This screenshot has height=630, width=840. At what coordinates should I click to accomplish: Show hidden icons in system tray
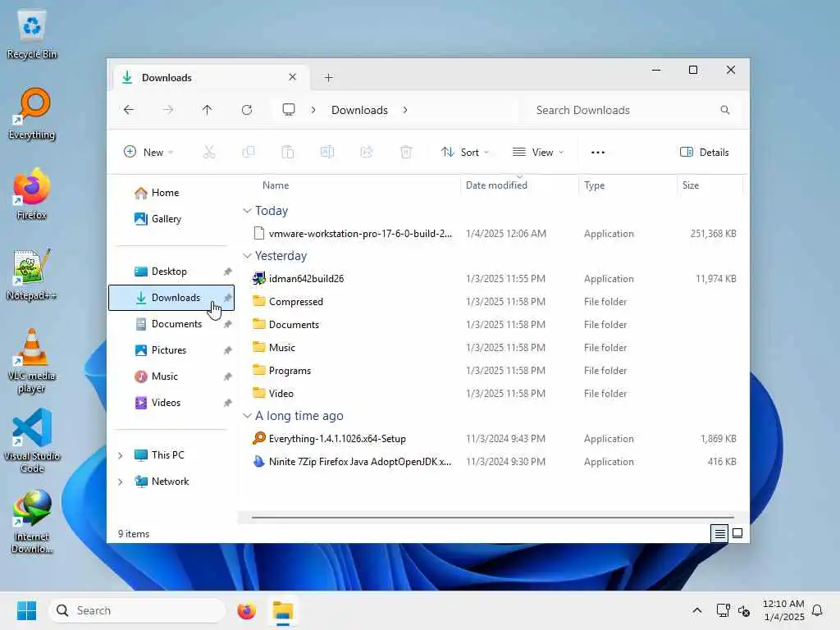697,610
